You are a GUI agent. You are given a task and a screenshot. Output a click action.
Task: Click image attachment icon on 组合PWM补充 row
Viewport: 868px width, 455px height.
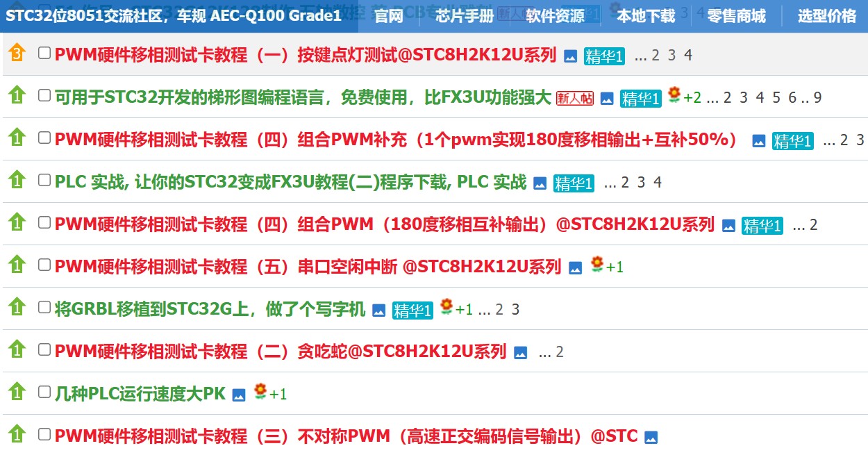click(x=759, y=142)
